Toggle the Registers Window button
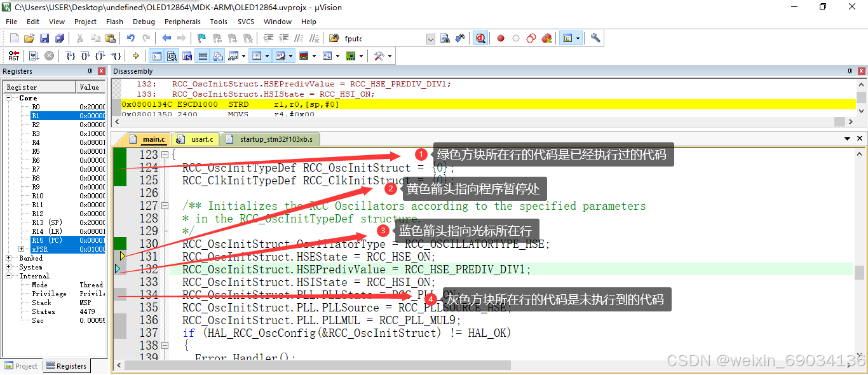The image size is (868, 375). (203, 56)
